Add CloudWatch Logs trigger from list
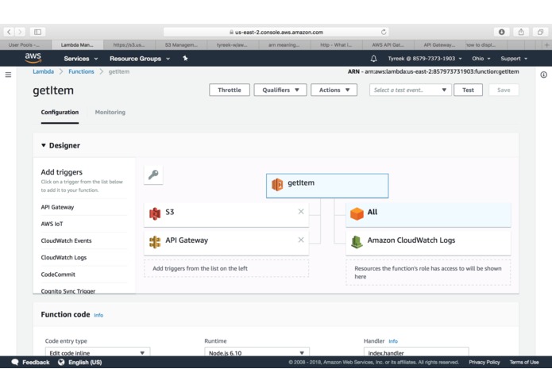552x392 pixels. pos(64,258)
